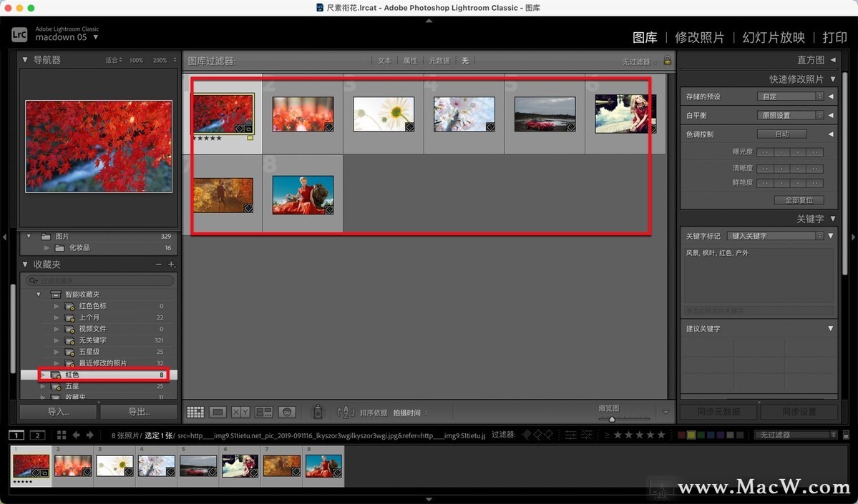Viewport: 858px width, 504px height.
Task: Select the daisy flower thumbnail in grid
Action: (x=384, y=114)
